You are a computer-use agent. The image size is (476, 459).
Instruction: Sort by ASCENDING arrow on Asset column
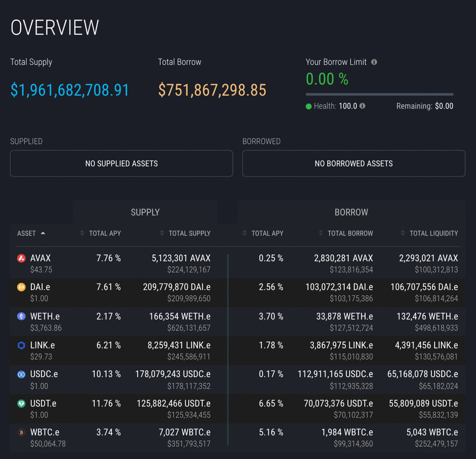pos(43,233)
